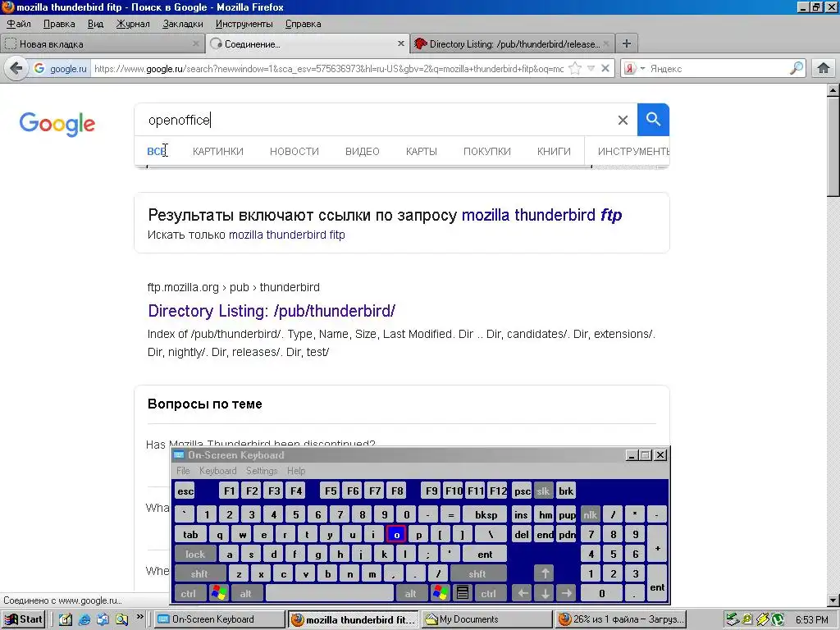Open the Инструменты menu

coord(244,24)
